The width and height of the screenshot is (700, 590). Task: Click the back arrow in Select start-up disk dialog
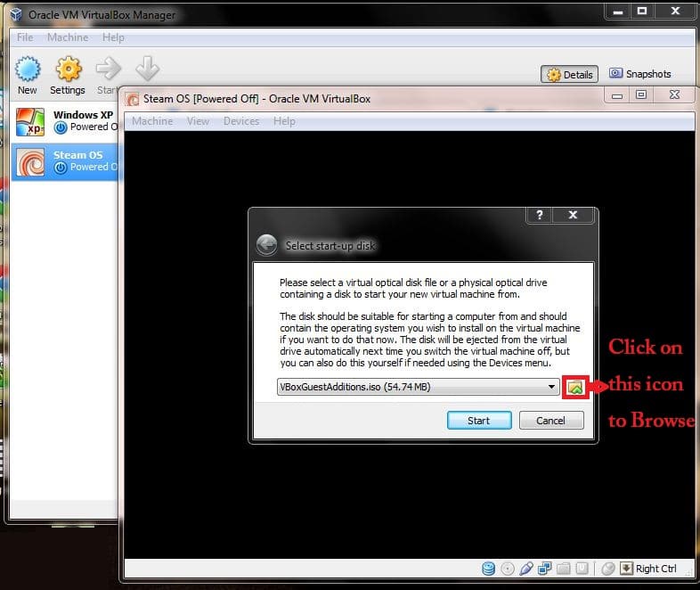[x=267, y=245]
